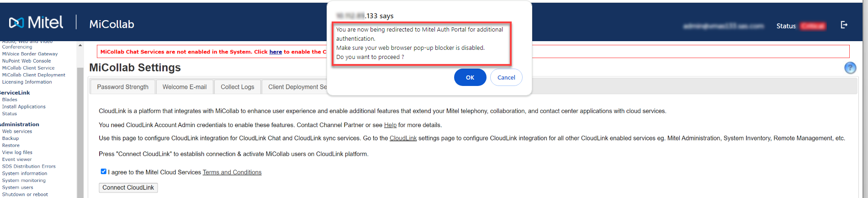Click OK in the redirect dialog
Image resolution: width=868 pixels, height=198 pixels.
pyautogui.click(x=470, y=77)
